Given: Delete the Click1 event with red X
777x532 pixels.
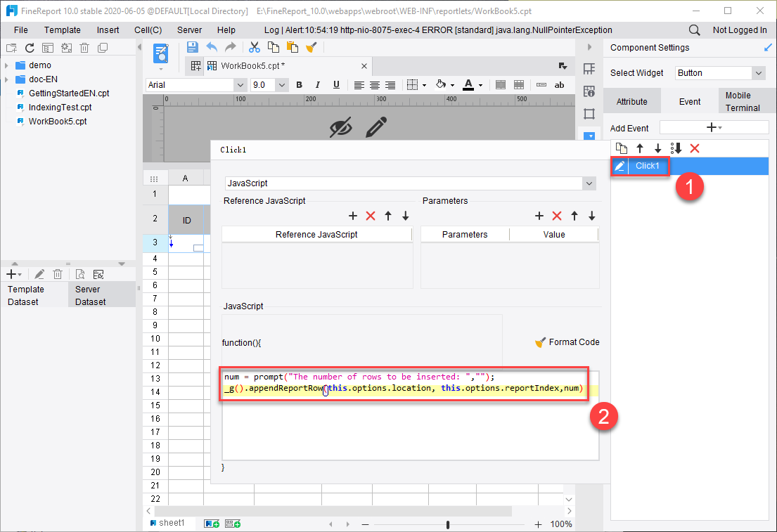Looking at the screenshot, I should tap(695, 148).
